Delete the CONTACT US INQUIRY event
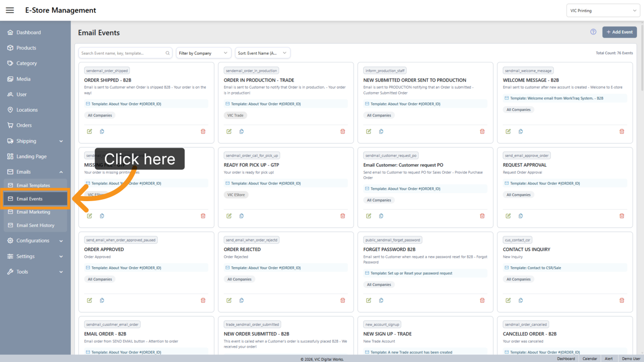This screenshot has height=362, width=644. pyautogui.click(x=622, y=300)
